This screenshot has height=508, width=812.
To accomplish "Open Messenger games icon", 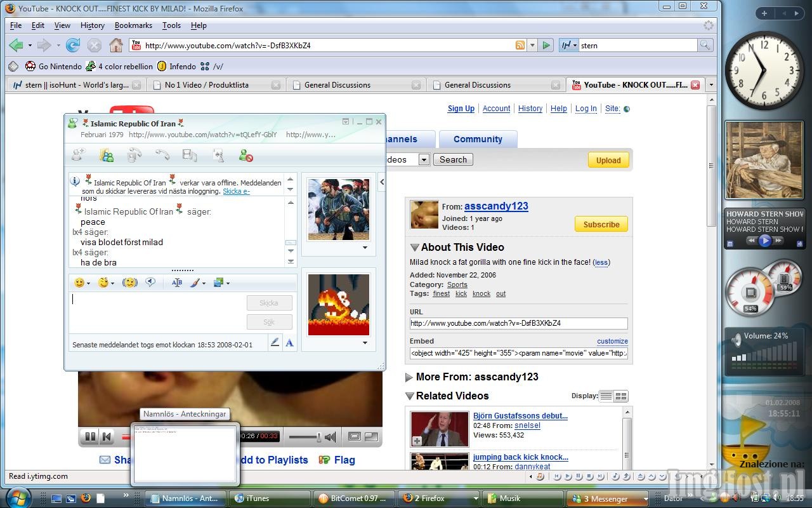I will click(x=218, y=154).
